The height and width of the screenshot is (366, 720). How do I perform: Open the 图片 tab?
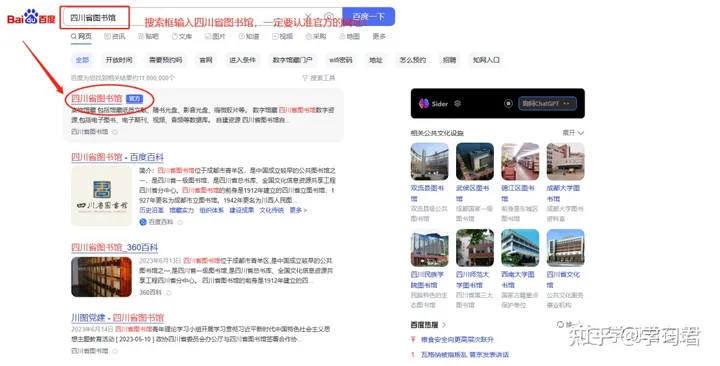(x=215, y=36)
